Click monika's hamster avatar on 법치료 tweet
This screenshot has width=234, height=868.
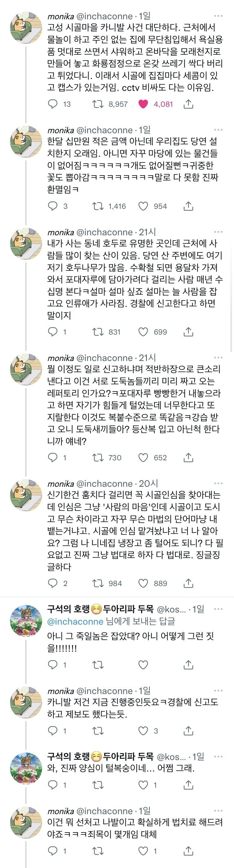(x=26, y=823)
